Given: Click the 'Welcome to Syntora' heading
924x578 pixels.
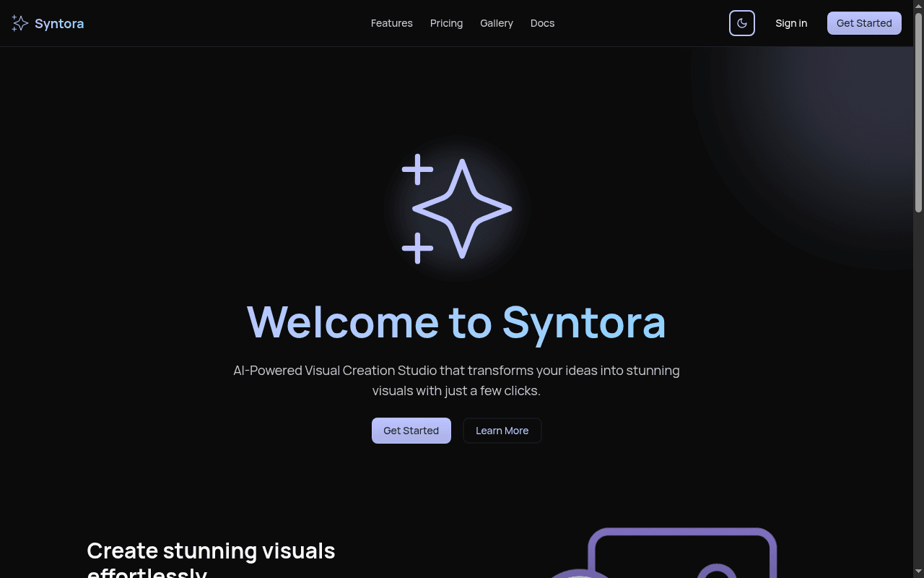Looking at the screenshot, I should tap(456, 322).
